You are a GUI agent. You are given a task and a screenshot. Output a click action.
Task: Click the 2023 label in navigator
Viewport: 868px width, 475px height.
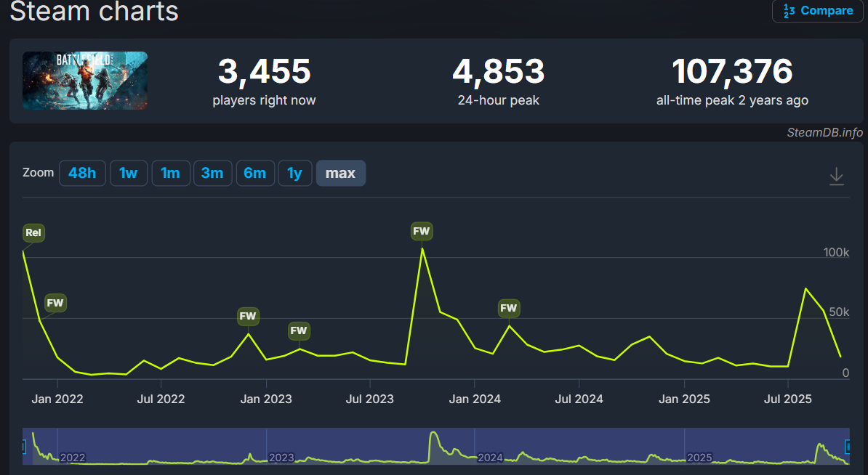(x=281, y=458)
